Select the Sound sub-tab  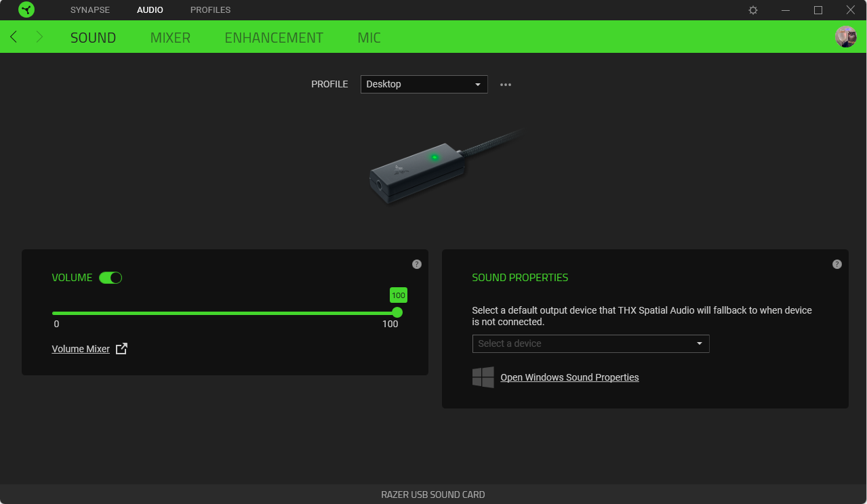pyautogui.click(x=93, y=37)
